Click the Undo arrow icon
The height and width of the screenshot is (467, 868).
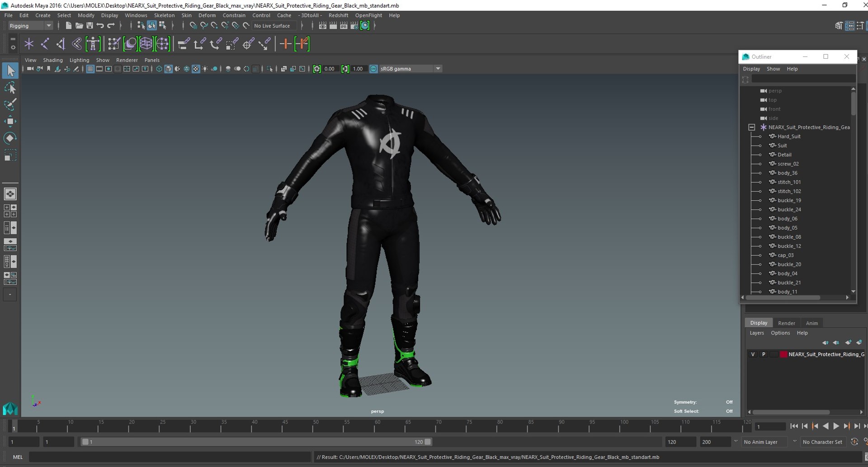point(100,26)
